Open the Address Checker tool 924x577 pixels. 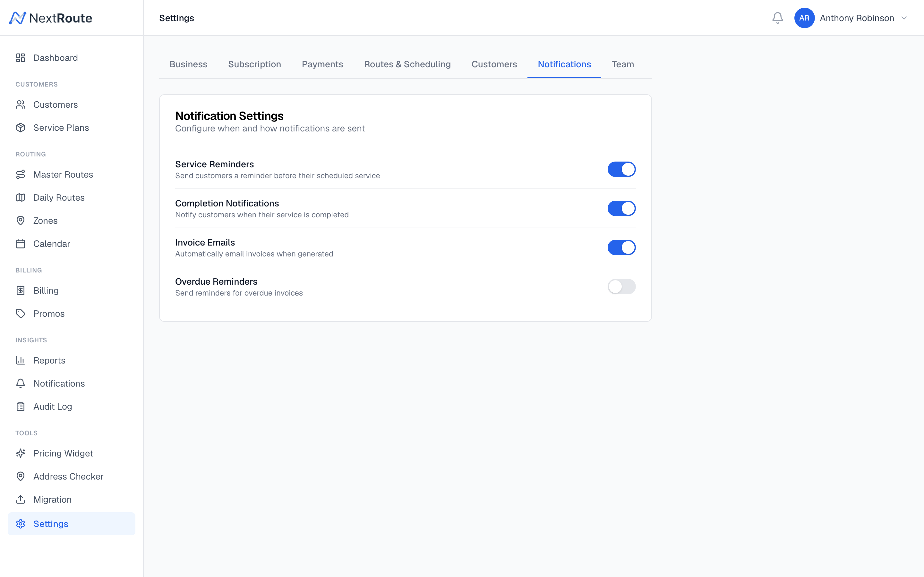pos(68,476)
